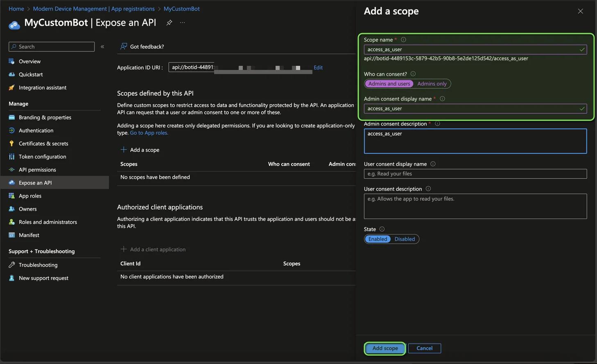Show info for User consent display name
597x364 pixels.
(x=433, y=164)
